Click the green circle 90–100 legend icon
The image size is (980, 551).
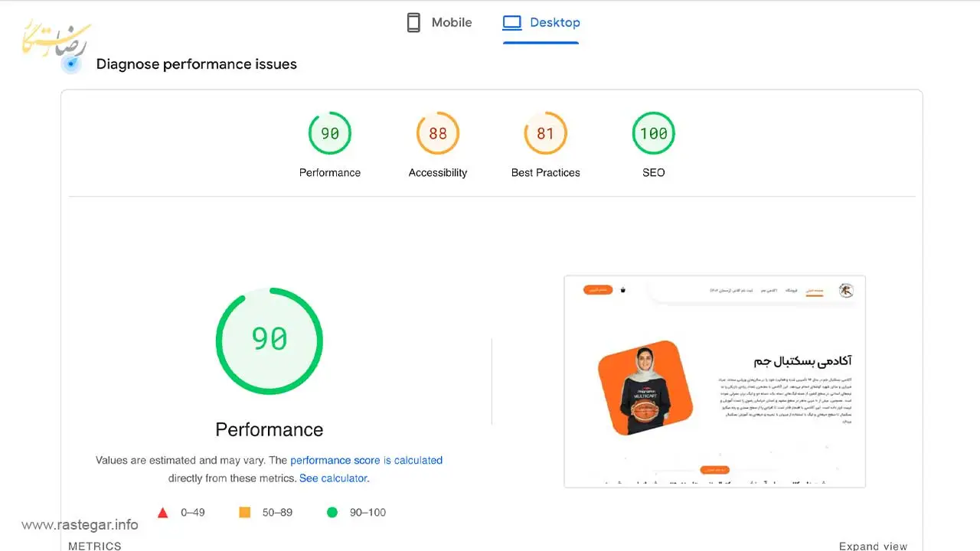(332, 512)
